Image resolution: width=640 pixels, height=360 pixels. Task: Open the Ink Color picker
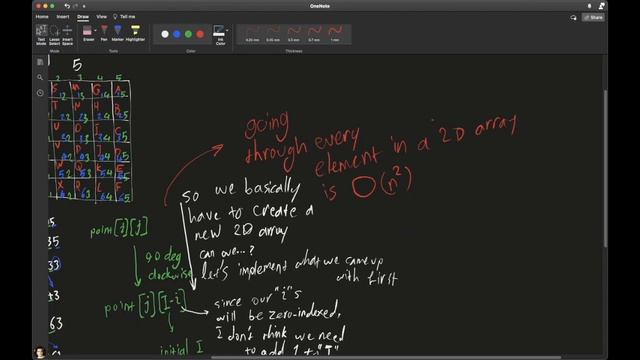(x=220, y=35)
